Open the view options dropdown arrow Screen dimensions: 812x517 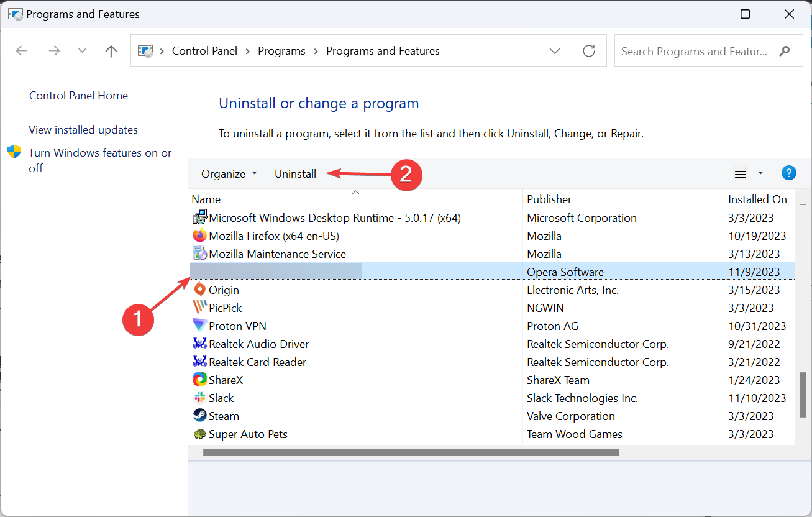point(760,173)
